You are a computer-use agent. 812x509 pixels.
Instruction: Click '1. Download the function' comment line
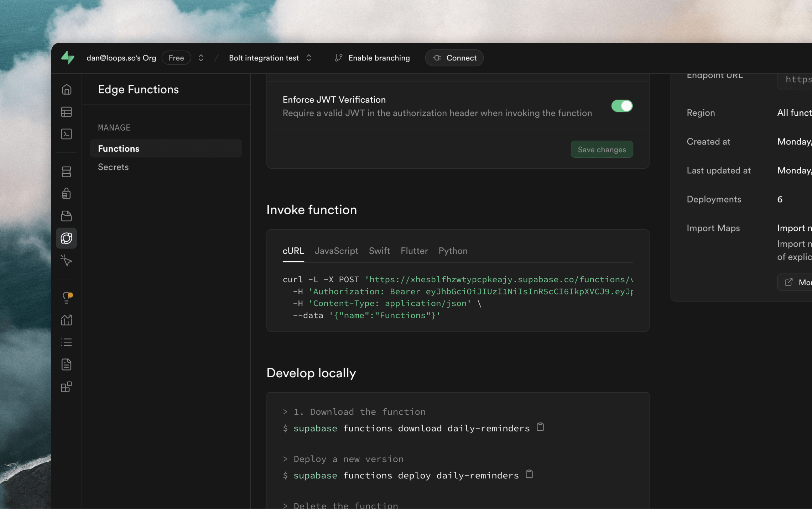359,412
